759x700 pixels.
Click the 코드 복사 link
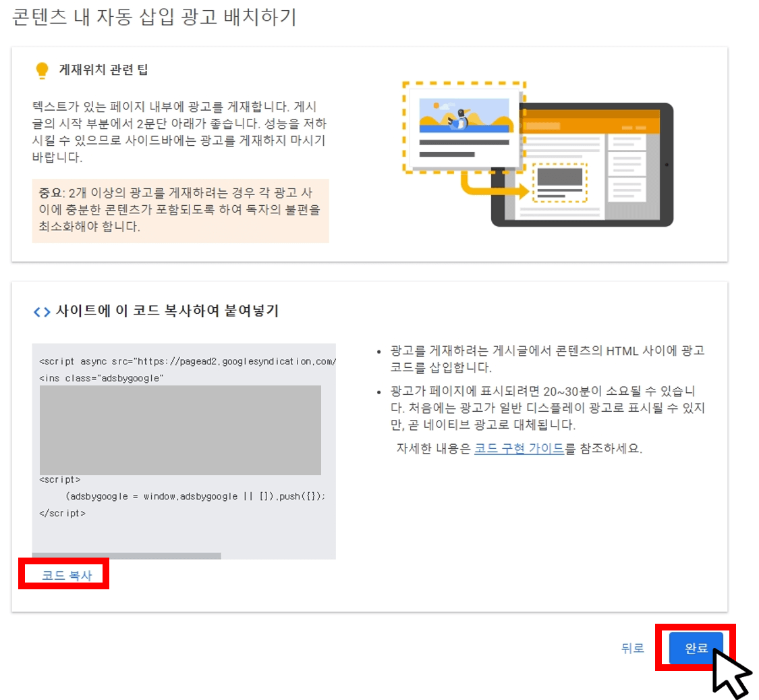[66, 575]
